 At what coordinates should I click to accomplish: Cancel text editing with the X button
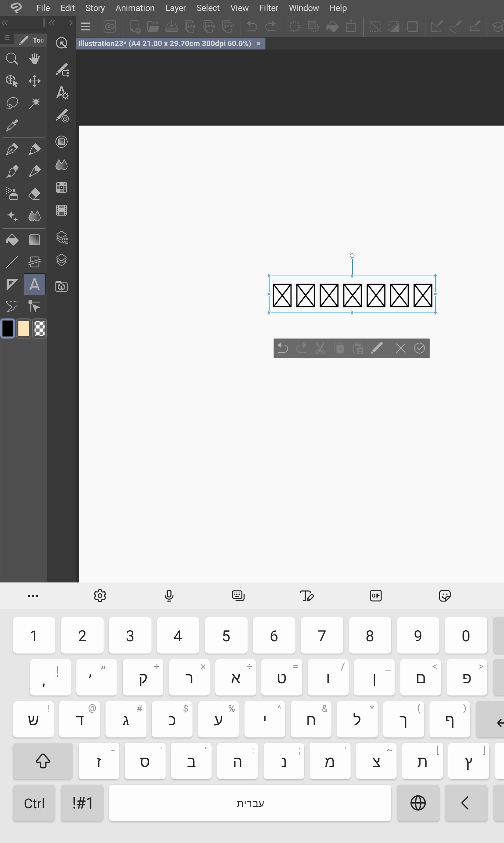(x=401, y=348)
